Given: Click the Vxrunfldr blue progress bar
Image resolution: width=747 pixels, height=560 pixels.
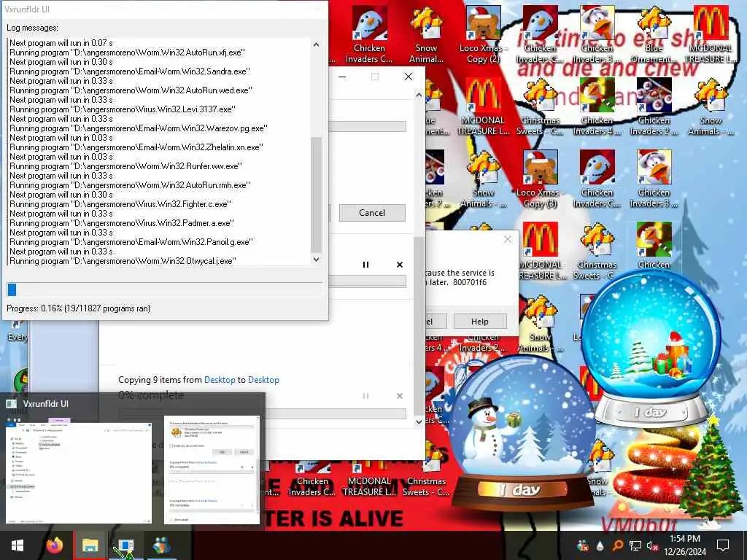Looking at the screenshot, I should (x=164, y=289).
